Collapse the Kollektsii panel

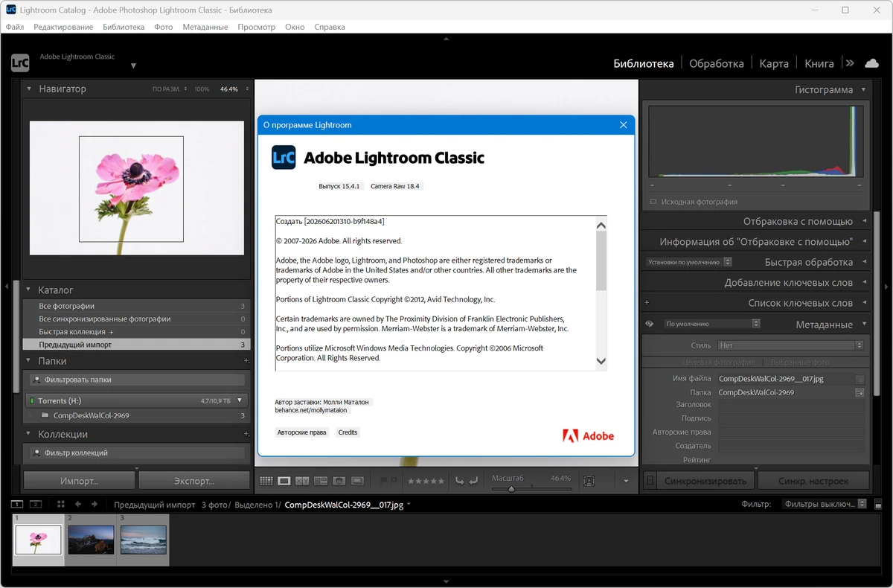[29, 434]
